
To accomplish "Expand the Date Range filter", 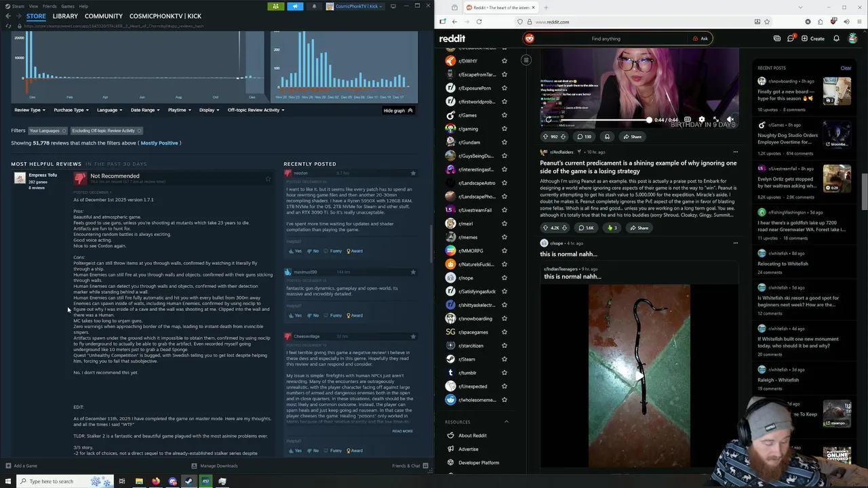I will point(145,110).
